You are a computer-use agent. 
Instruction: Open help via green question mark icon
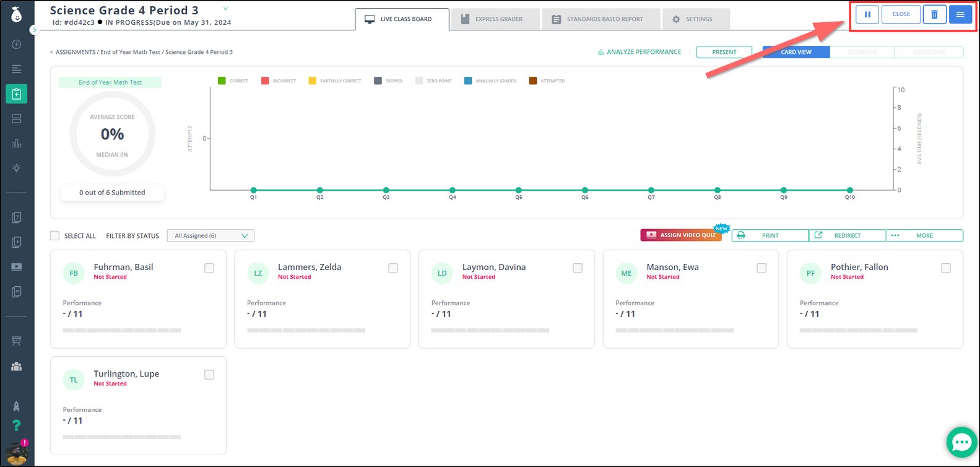[16, 426]
